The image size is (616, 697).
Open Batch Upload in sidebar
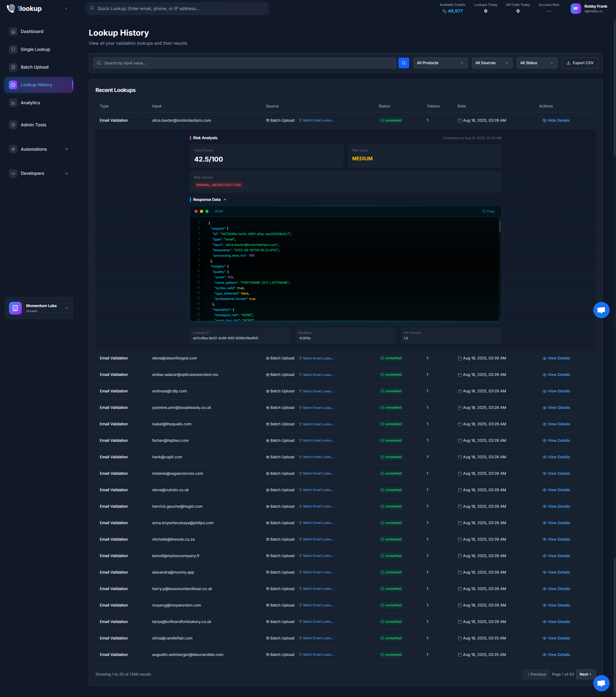tap(34, 67)
